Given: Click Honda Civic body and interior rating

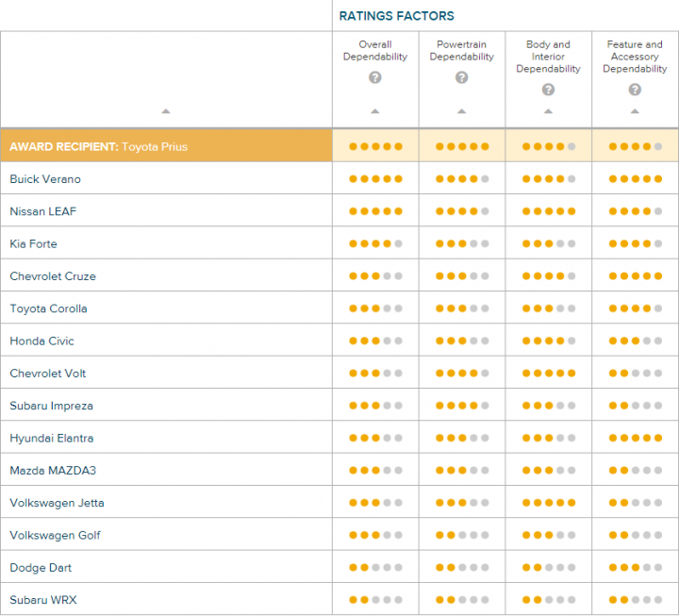Looking at the screenshot, I should click(x=549, y=341).
